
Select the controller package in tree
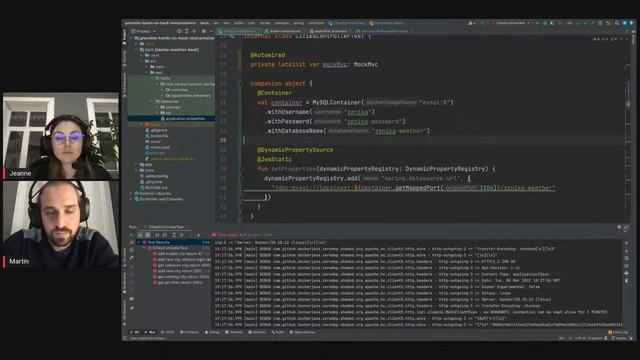177,90
